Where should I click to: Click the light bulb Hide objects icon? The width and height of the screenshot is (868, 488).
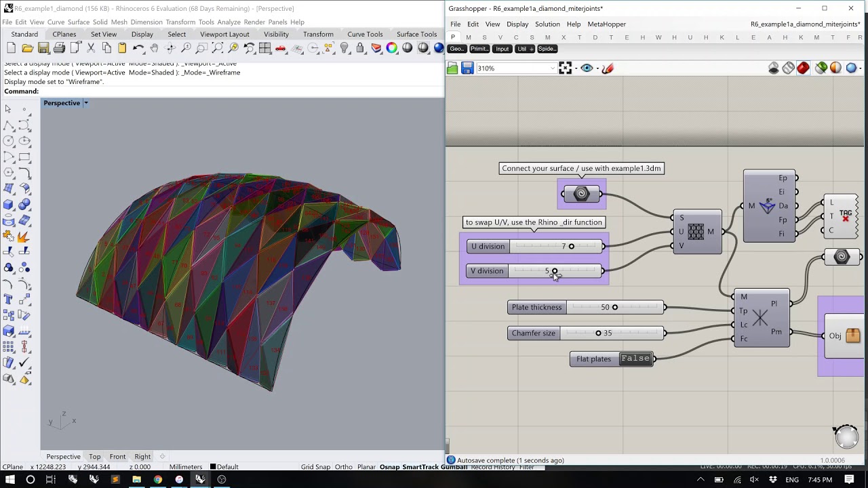coord(344,48)
